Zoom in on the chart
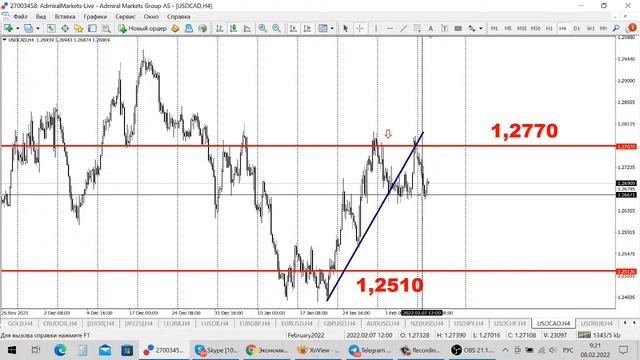Screen dimensions: 640x360 [x=262, y=28]
